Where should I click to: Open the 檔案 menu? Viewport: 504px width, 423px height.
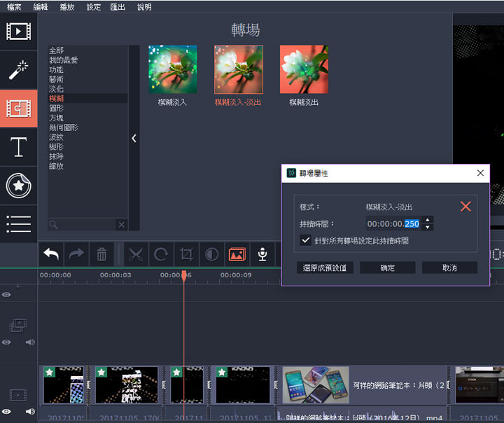(x=14, y=7)
